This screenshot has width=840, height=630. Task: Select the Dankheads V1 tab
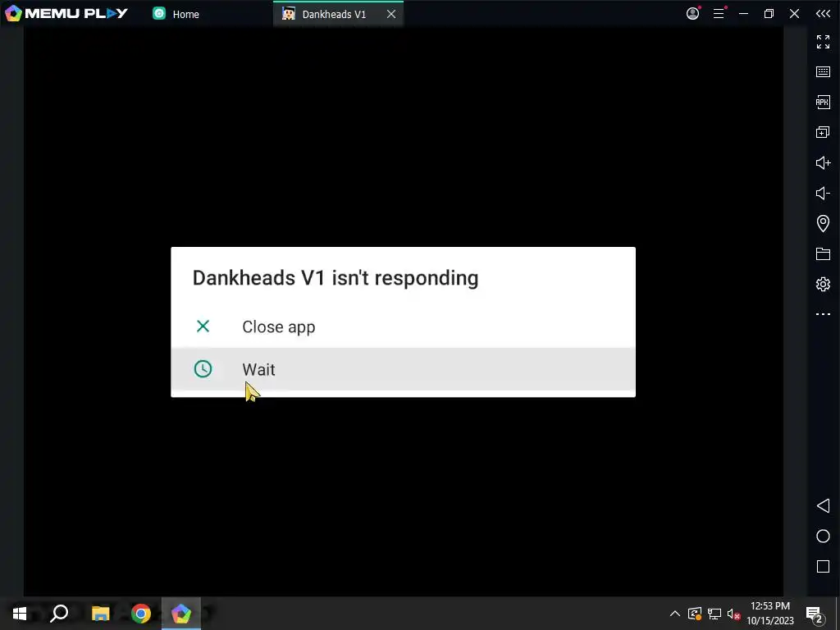(x=337, y=14)
